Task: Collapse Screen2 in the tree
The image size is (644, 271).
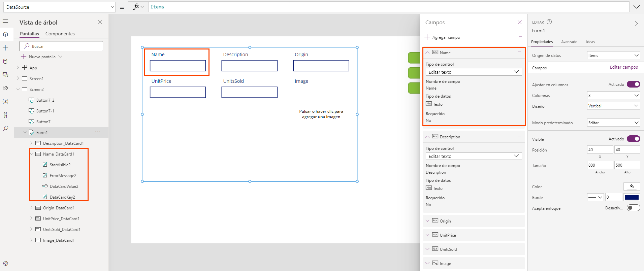Action: 18,89
